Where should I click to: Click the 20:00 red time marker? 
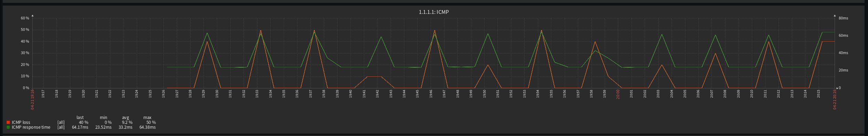(618, 94)
